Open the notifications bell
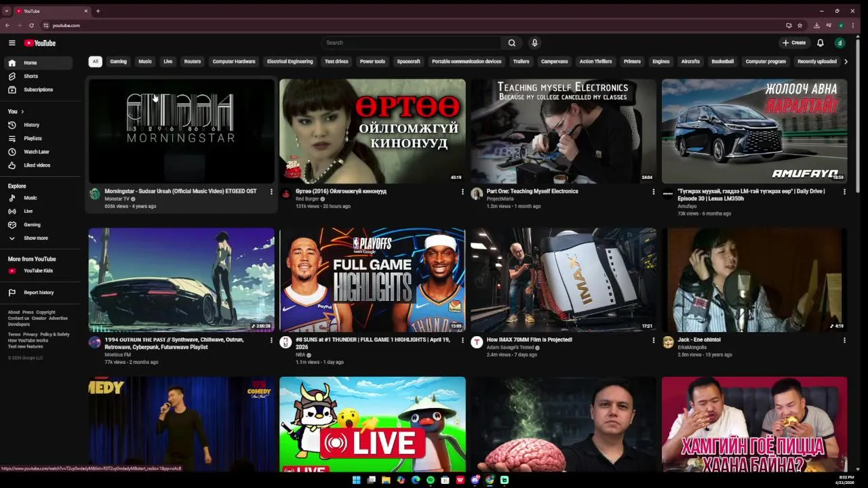This screenshot has width=868, height=488. pos(820,43)
